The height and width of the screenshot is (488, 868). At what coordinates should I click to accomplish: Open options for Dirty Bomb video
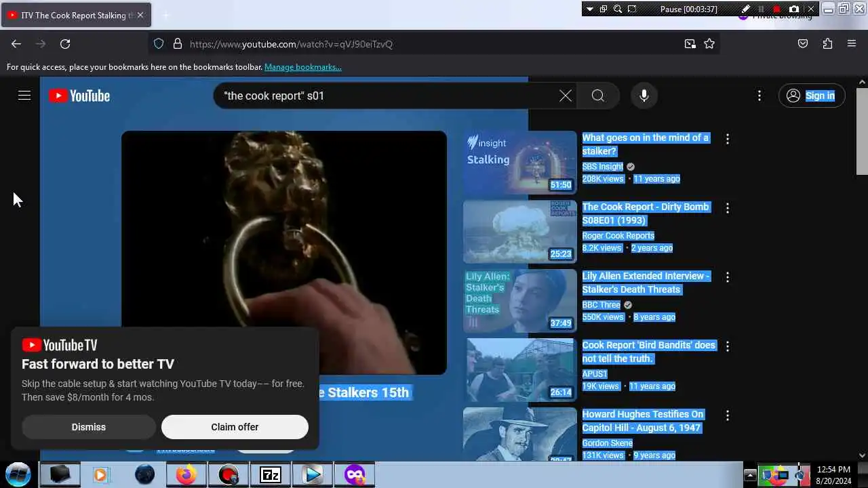(x=728, y=208)
